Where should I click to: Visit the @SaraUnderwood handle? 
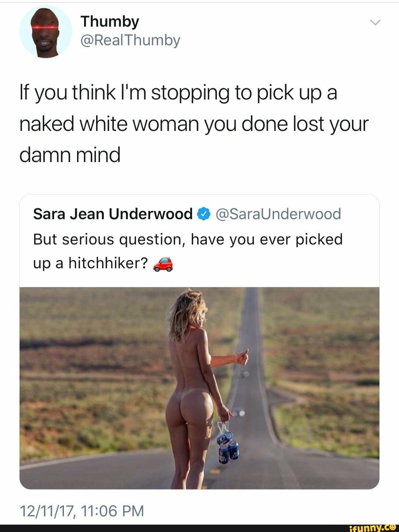point(278,214)
